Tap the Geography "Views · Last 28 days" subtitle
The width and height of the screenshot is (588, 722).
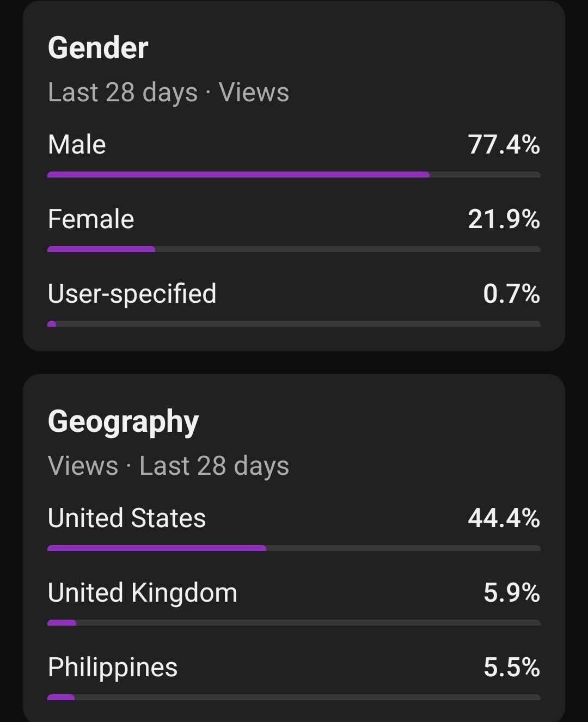tap(168, 466)
